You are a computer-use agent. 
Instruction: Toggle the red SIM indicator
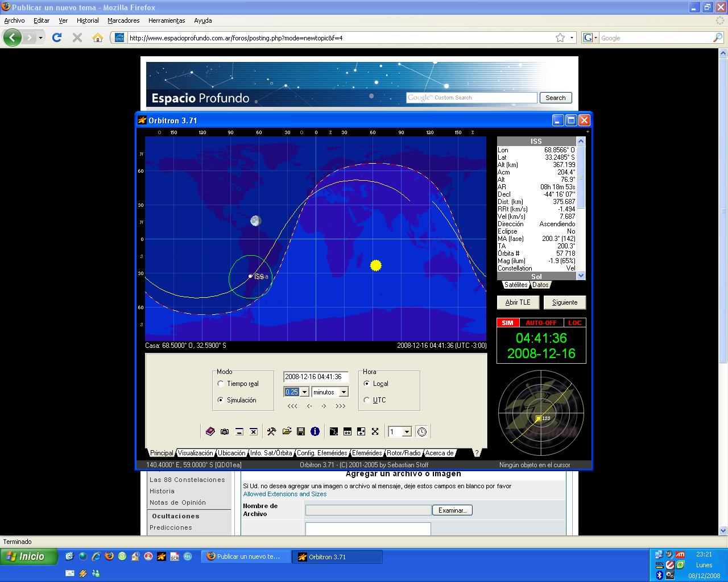pos(507,323)
